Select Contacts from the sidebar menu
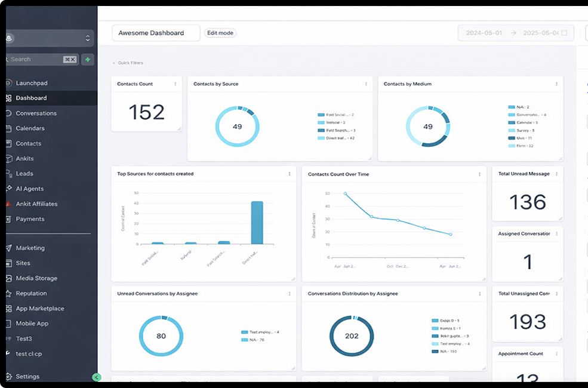Screen dimensions: 588x388 tap(28, 144)
